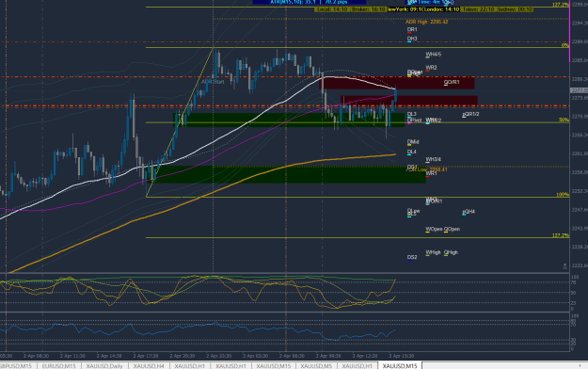
Task: Select the QOpen level label
Action: (452, 229)
